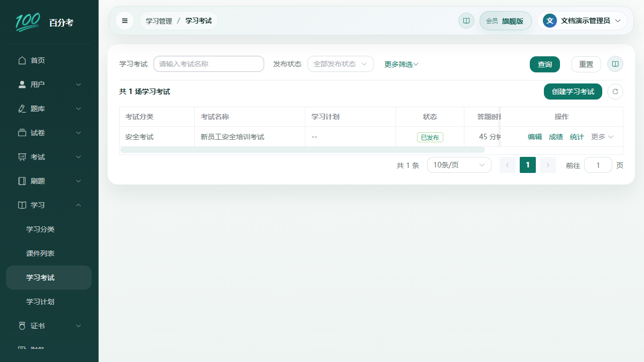
Task: Click the 考试 board icon
Action: click(x=22, y=157)
